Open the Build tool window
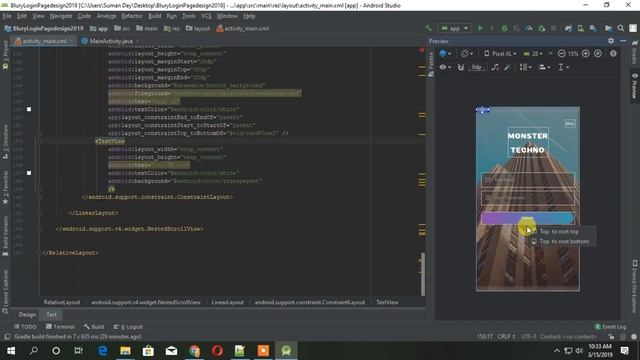 [94, 327]
